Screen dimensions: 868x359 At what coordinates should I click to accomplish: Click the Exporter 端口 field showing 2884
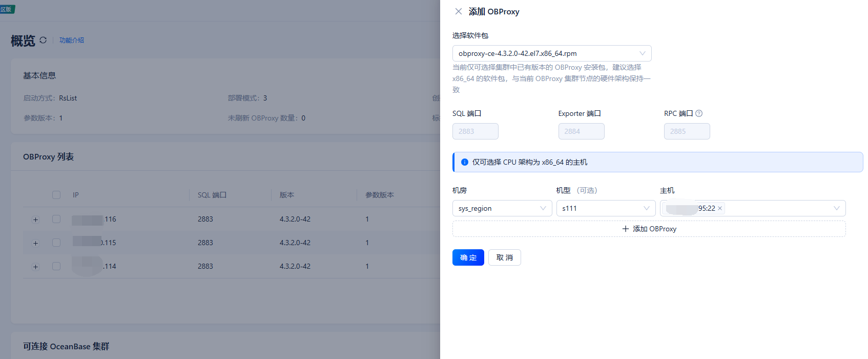581,131
